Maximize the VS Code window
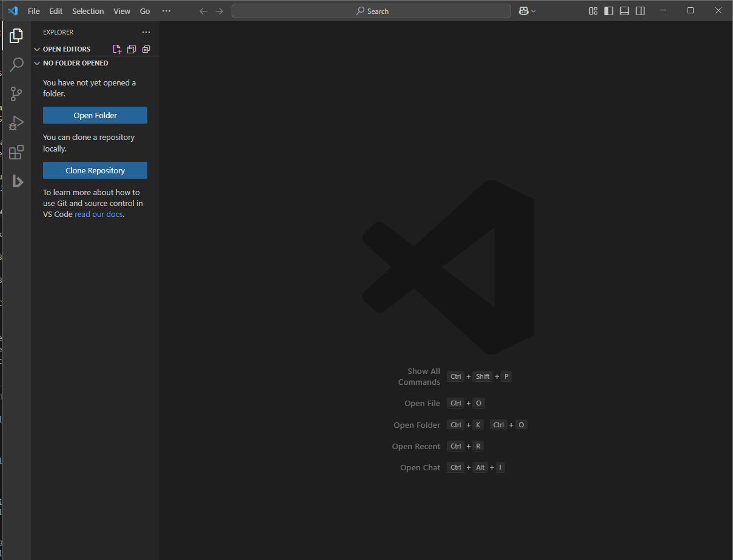 coord(690,11)
